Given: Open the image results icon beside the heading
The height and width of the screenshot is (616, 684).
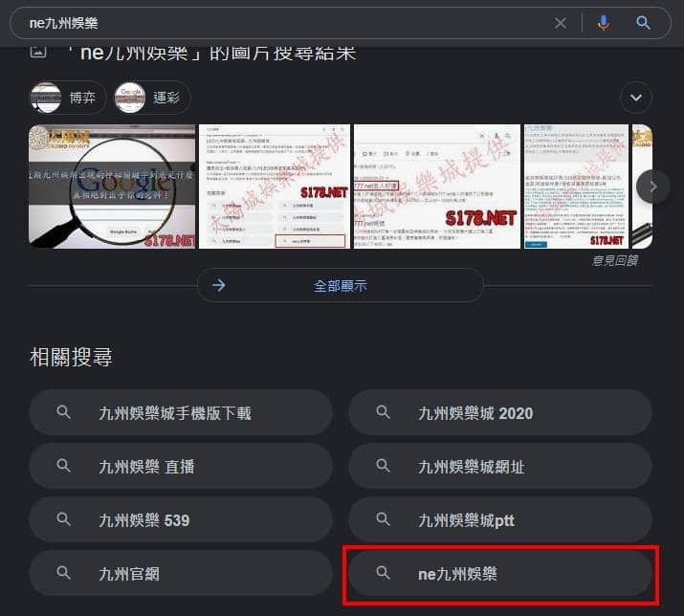Looking at the screenshot, I should coord(38,52).
